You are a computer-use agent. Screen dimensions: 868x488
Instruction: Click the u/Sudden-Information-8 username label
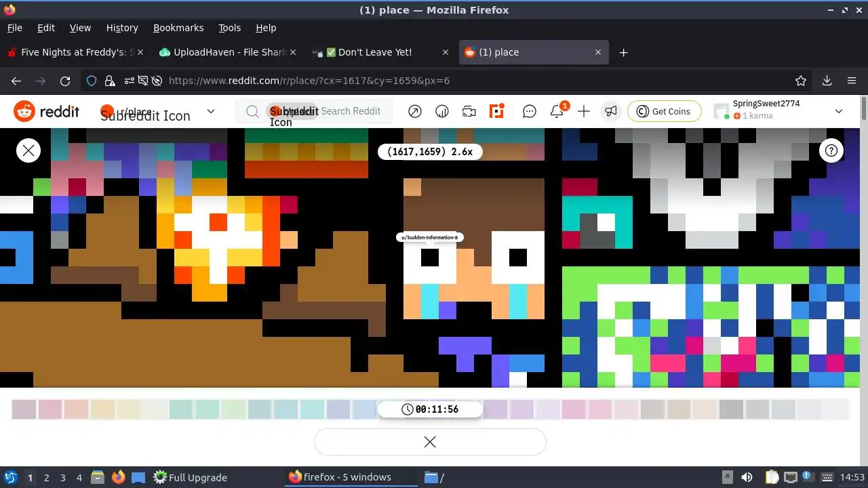[430, 237]
